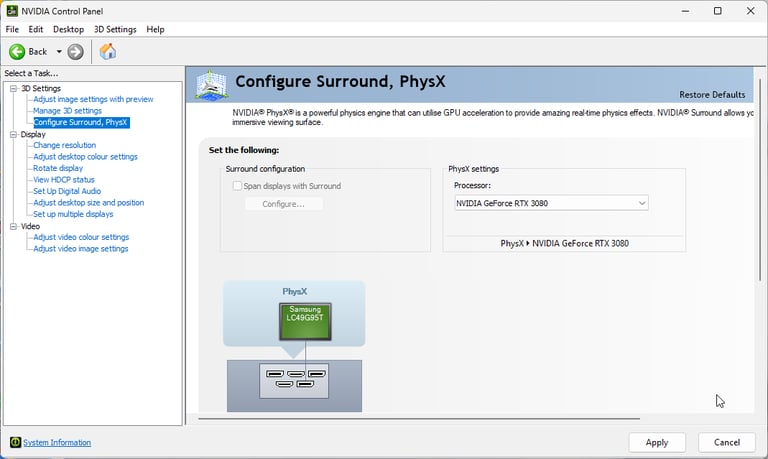Click the Display tree label

coord(33,134)
